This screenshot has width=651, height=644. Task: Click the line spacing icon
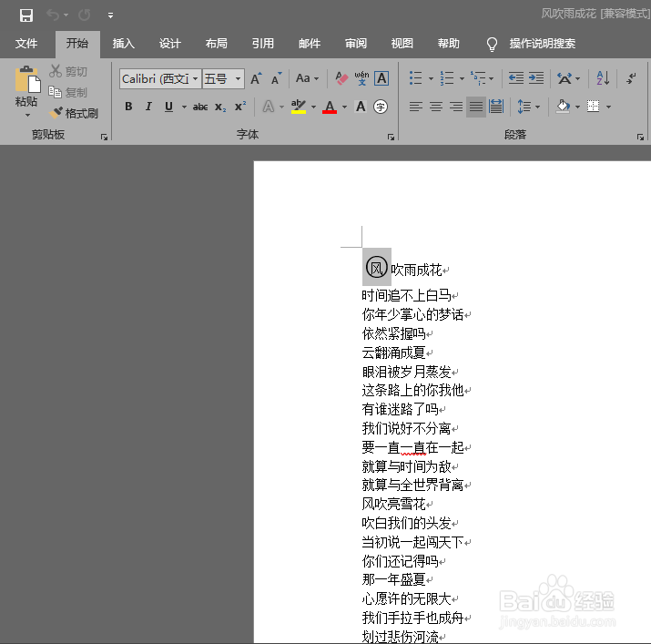coord(524,107)
